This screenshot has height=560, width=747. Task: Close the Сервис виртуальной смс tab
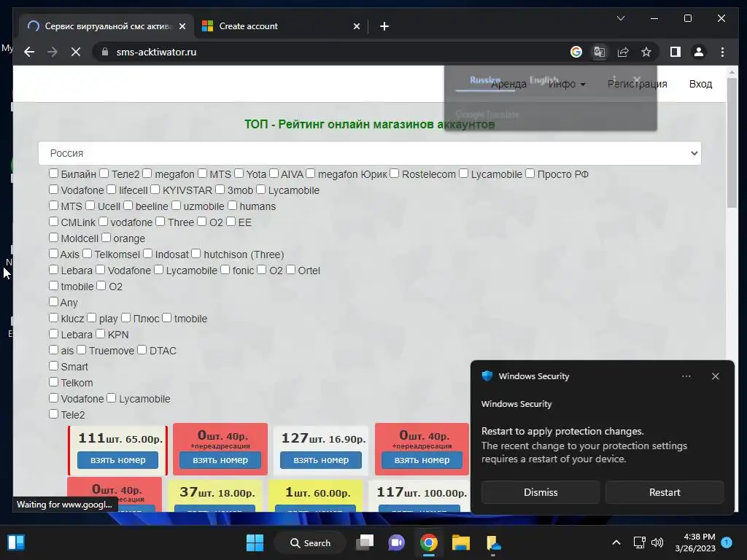[182, 26]
